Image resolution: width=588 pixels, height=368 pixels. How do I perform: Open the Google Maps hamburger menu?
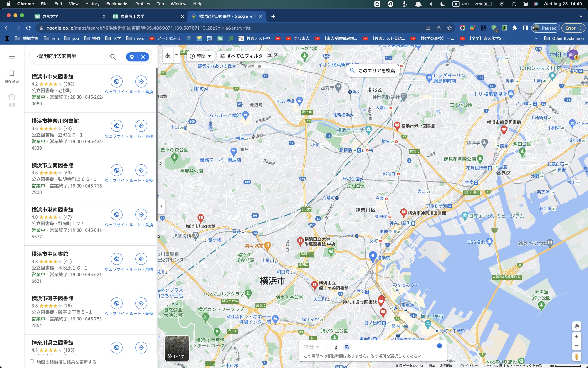tap(12, 56)
